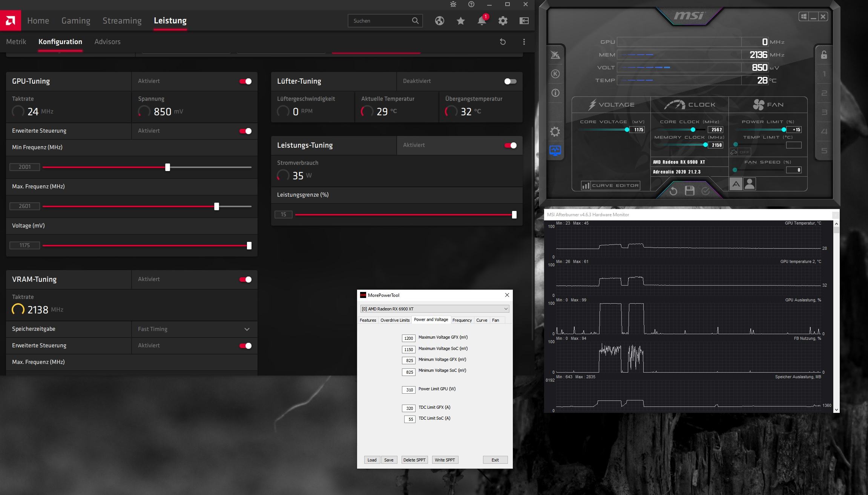
Task: Click the Max. Frequenz slider handle
Action: click(x=216, y=206)
